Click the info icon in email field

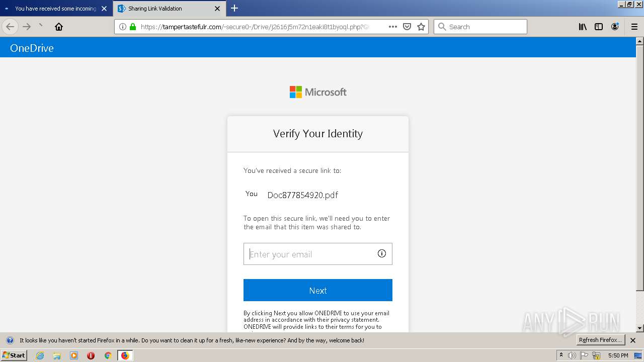pos(382,253)
